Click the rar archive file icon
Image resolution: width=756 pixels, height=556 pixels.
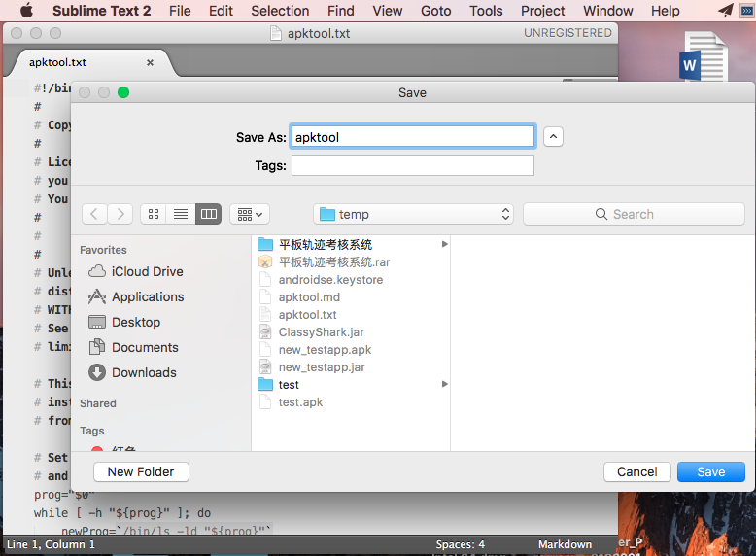[265, 261]
